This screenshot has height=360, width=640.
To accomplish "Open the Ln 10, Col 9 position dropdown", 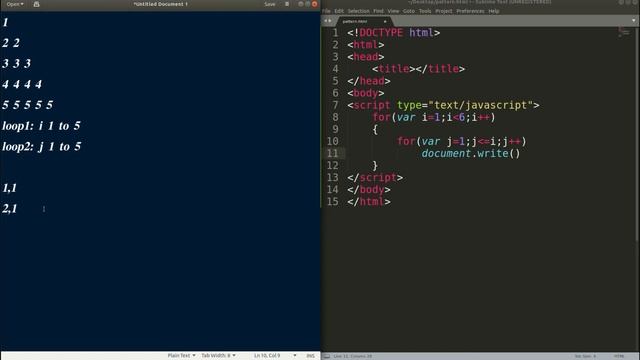I will [x=275, y=356].
